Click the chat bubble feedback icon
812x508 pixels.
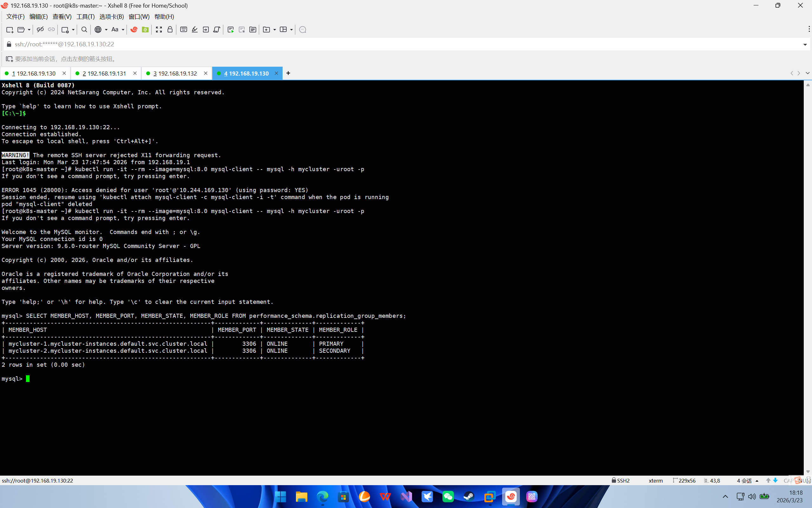click(x=303, y=30)
